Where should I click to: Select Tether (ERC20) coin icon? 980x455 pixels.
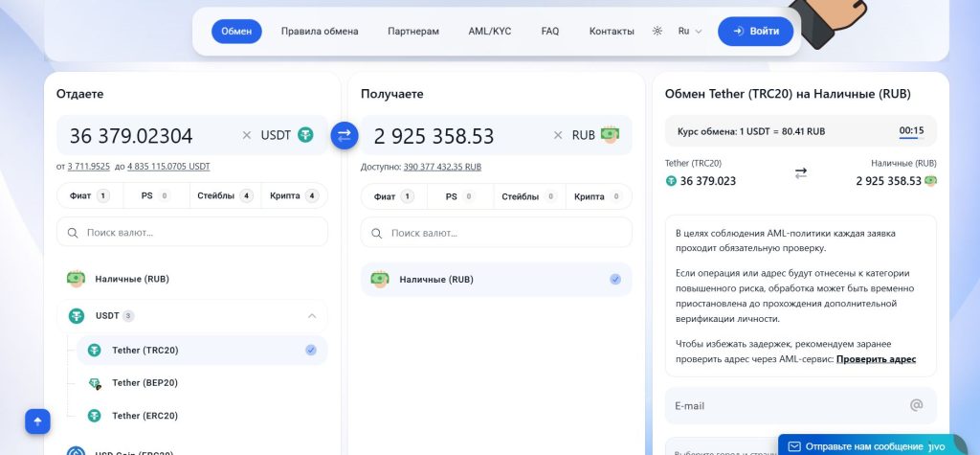[95, 416]
